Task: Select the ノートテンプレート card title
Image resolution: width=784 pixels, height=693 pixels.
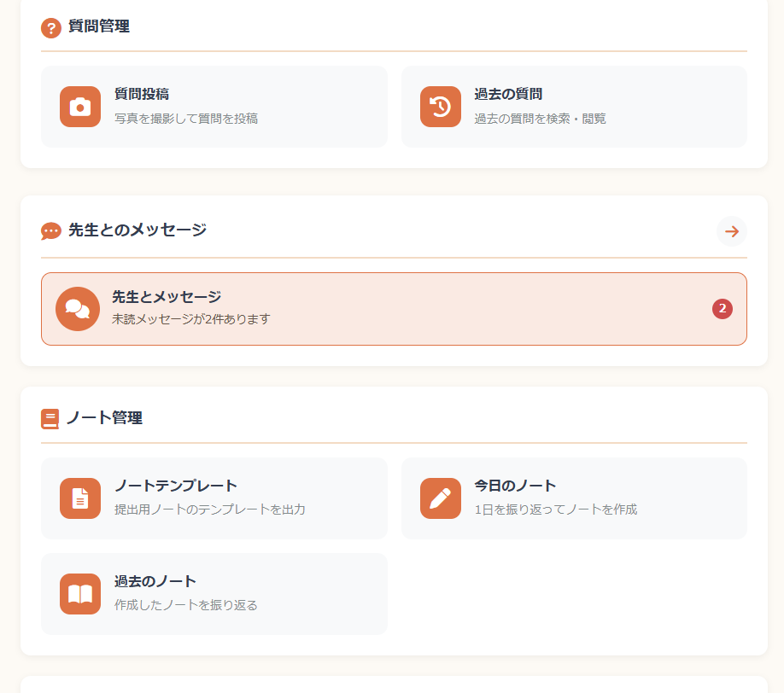Action: pyautogui.click(x=175, y=486)
